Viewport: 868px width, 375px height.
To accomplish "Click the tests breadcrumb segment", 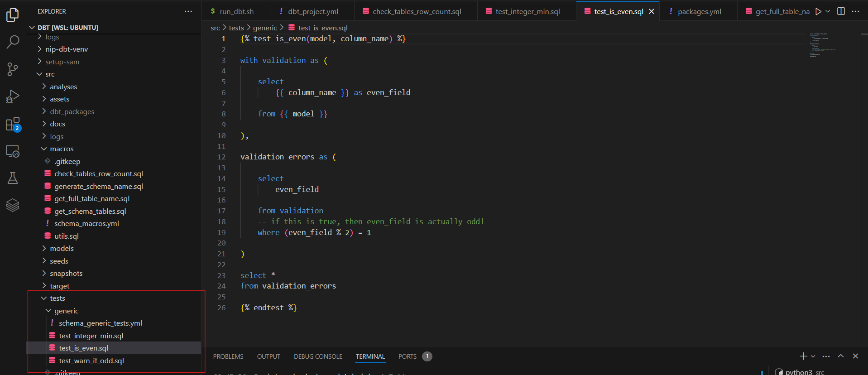I will (x=236, y=28).
